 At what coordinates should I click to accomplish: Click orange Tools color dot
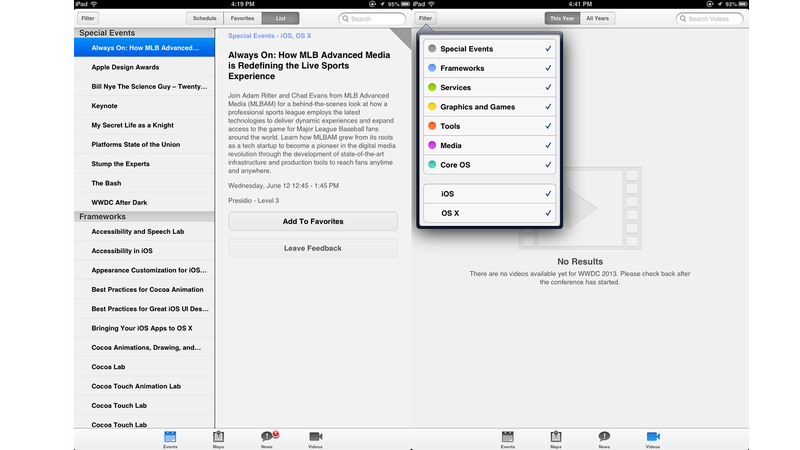[x=432, y=126]
